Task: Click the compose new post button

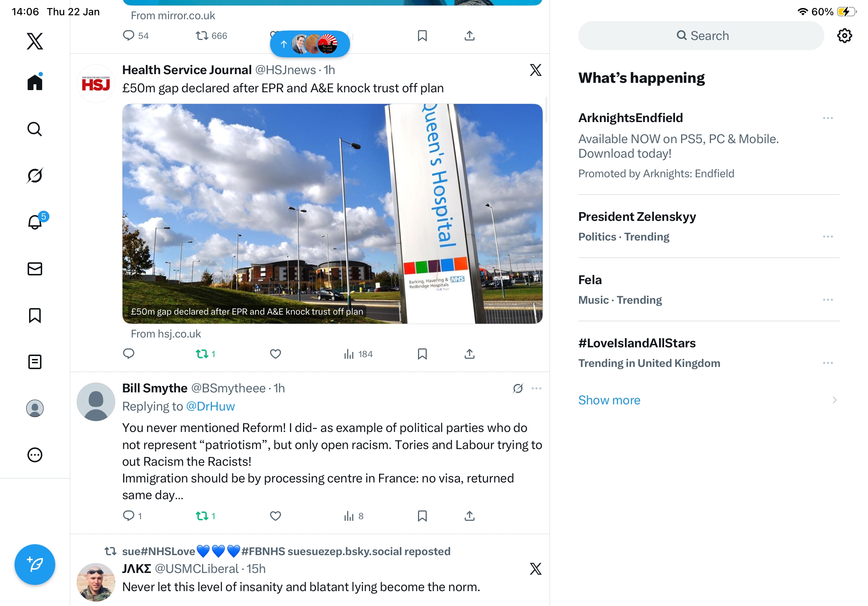Action: click(35, 565)
